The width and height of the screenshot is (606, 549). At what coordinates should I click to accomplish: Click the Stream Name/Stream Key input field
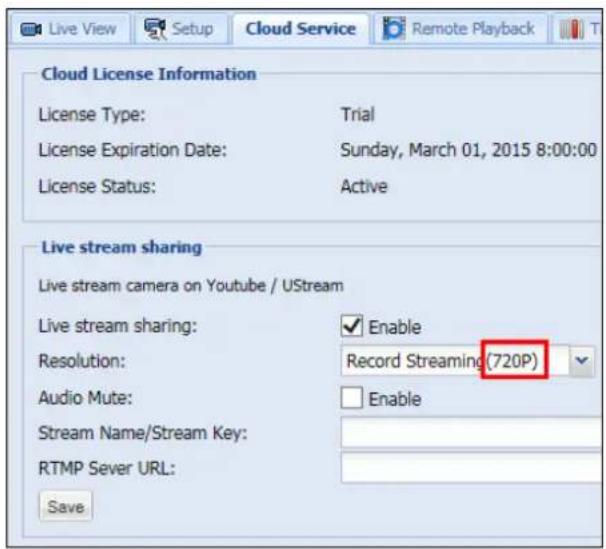pos(472,432)
